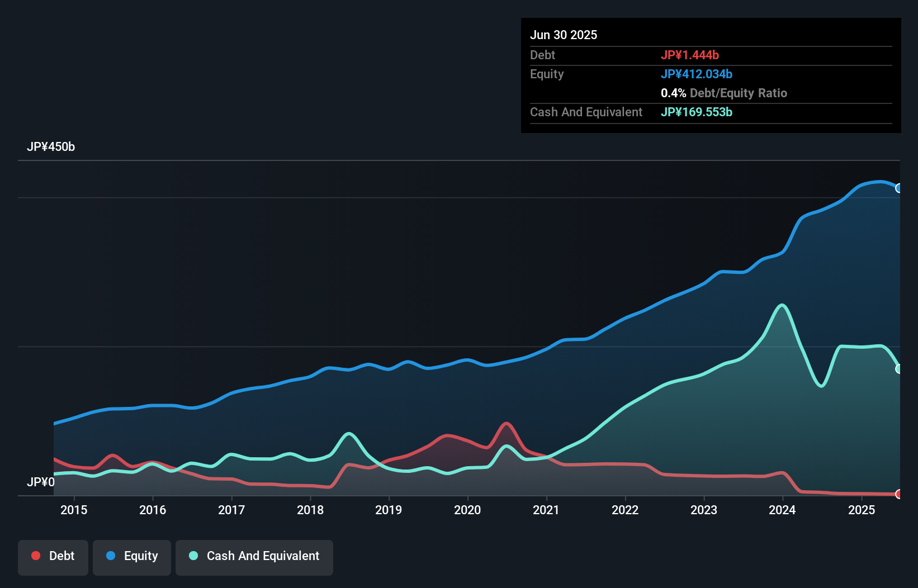Toggle the Debt legend button
The height and width of the screenshot is (588, 918).
[x=53, y=557]
